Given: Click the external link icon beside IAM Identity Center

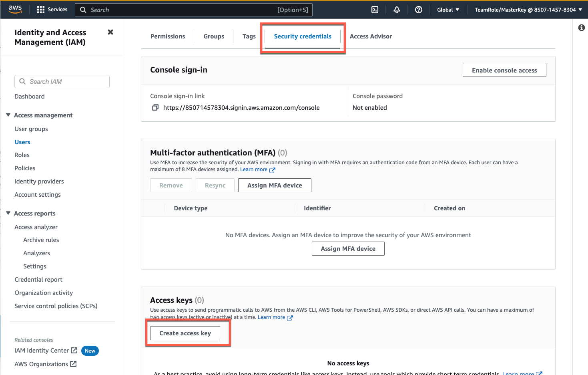Looking at the screenshot, I should point(74,351).
